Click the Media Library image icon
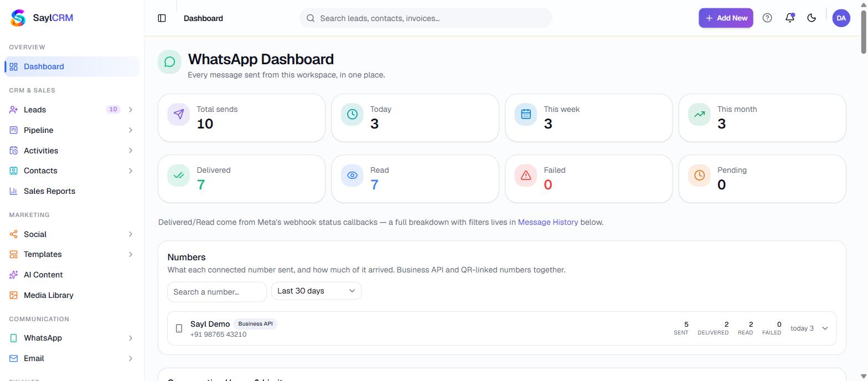The width and height of the screenshot is (868, 381). pyautogui.click(x=14, y=295)
